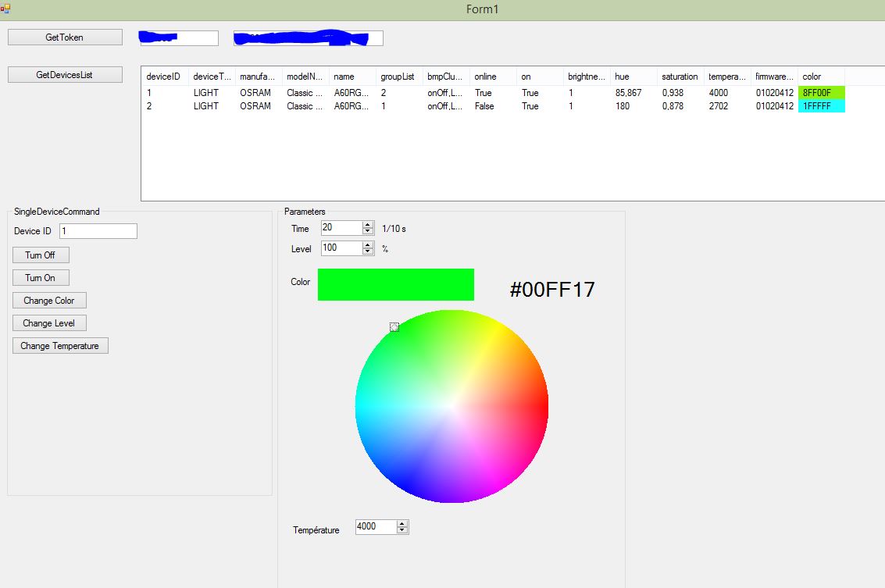885x588 pixels.
Task: Decrease Level percentage with down arrow
Action: click(368, 251)
